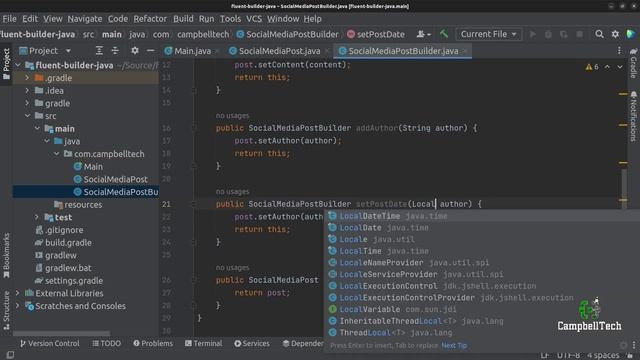The image size is (640, 360).
Task: Open Search Everywhere magnifier icon
Action: pos(599,34)
